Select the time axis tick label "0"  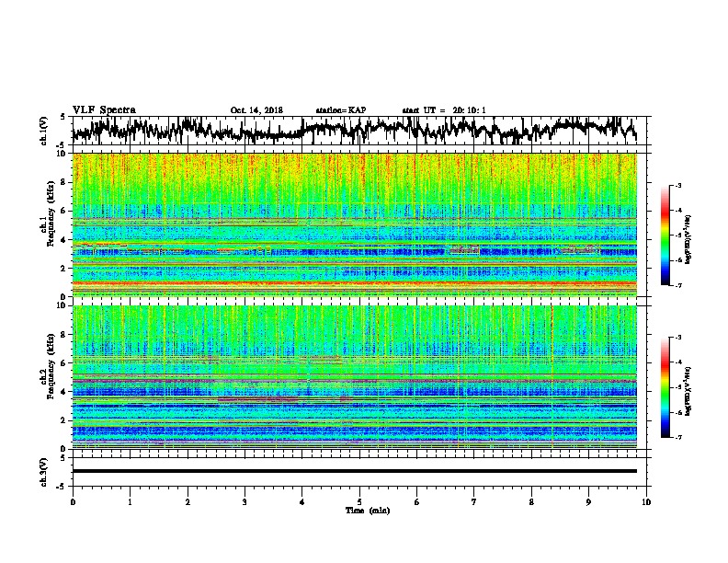click(x=73, y=501)
